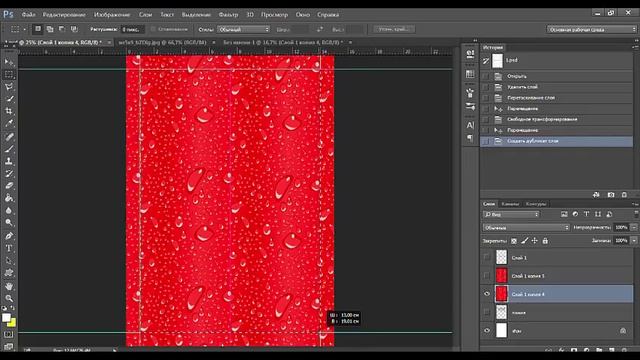Open the layer blend mode dropdown
Screen dimensions: 640x360
(526, 227)
